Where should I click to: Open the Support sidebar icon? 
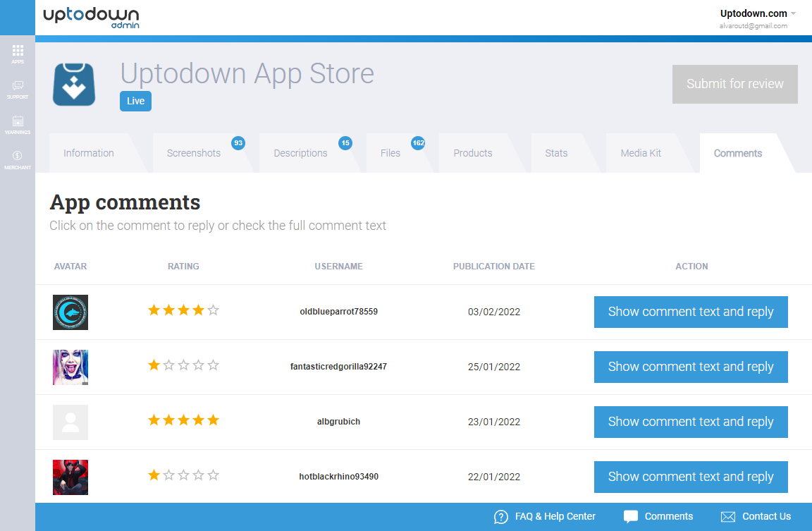[18, 89]
